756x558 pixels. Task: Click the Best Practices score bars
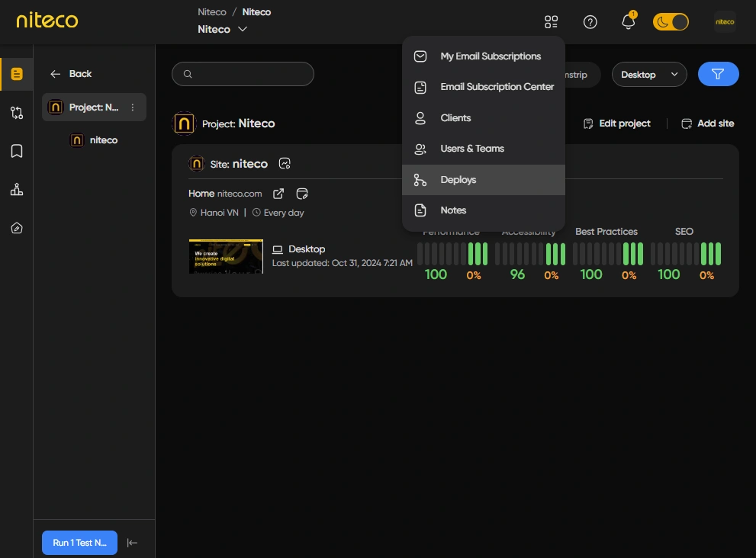click(x=608, y=253)
